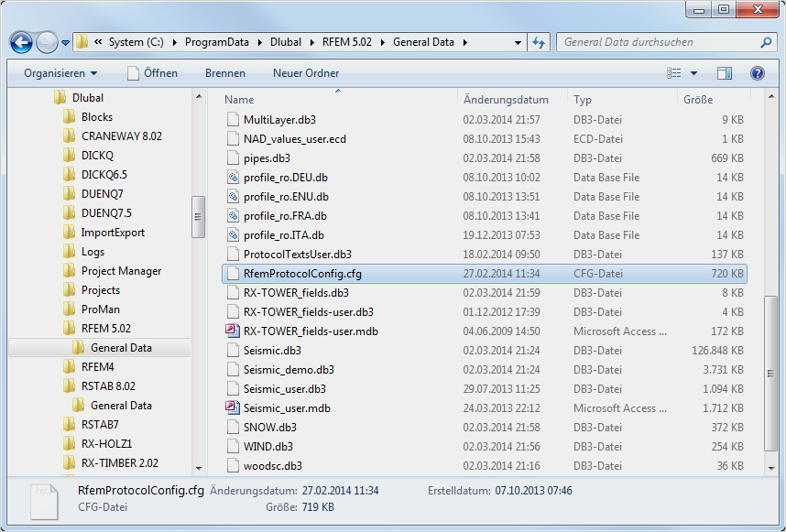Select the Project Manager folder icon
Screen dimensions: 786x532
[69, 270]
